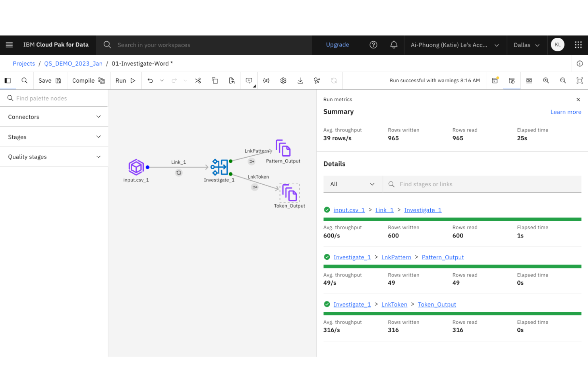Open the Dallas region menu
This screenshot has width=588, height=392.
[526, 45]
